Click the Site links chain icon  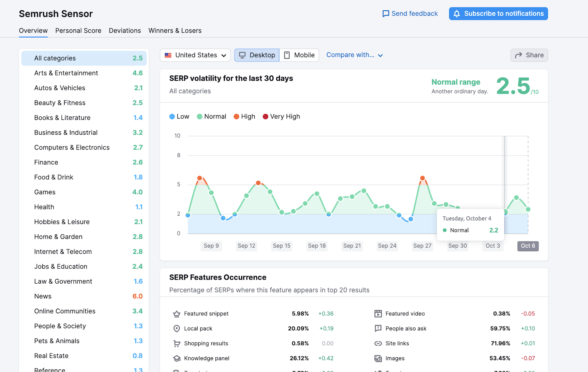[x=378, y=344]
